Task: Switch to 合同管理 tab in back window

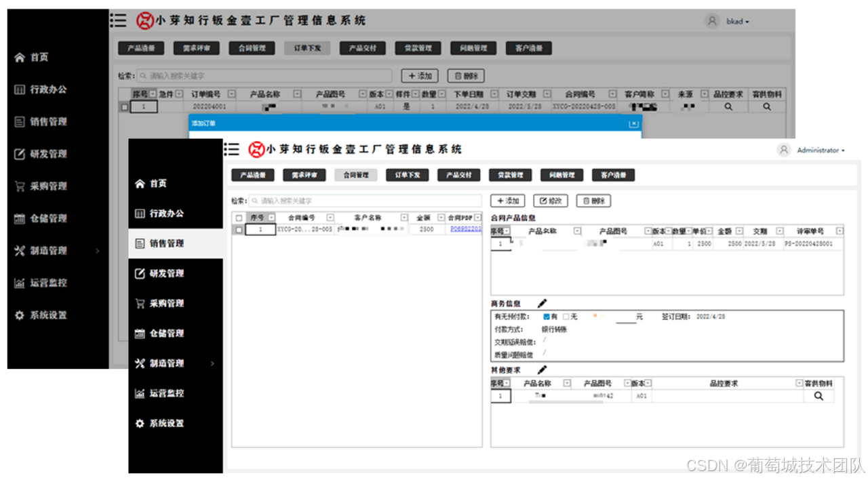Action: tap(252, 48)
